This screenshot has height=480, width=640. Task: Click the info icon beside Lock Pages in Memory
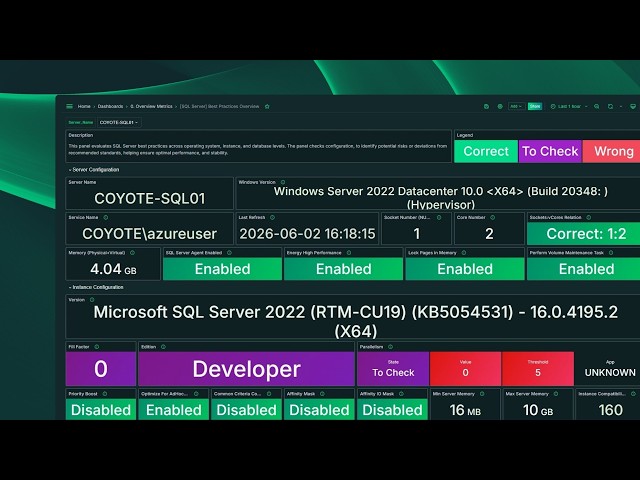(x=464, y=253)
